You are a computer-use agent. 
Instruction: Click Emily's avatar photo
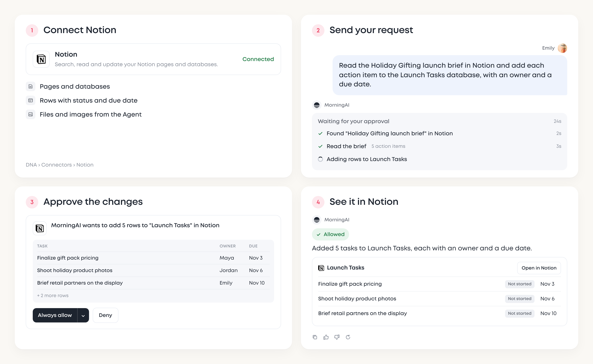(x=562, y=48)
